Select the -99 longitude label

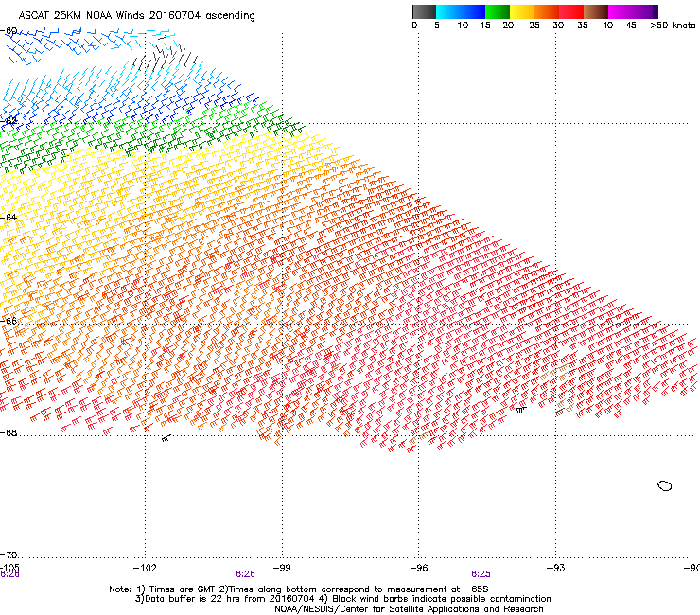(x=282, y=568)
